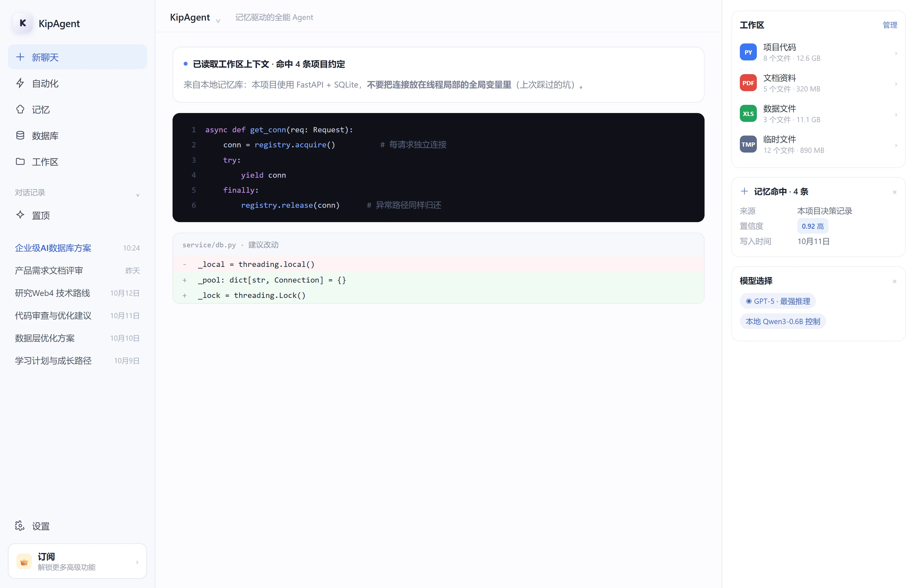Click the red PDF icon for 文档资料

tap(748, 83)
